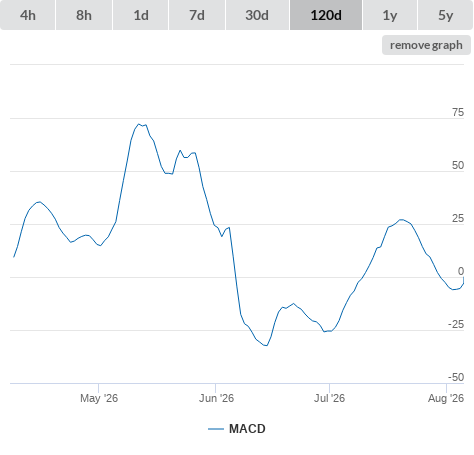
Task: Choose the 7d time range
Action: 197,15
